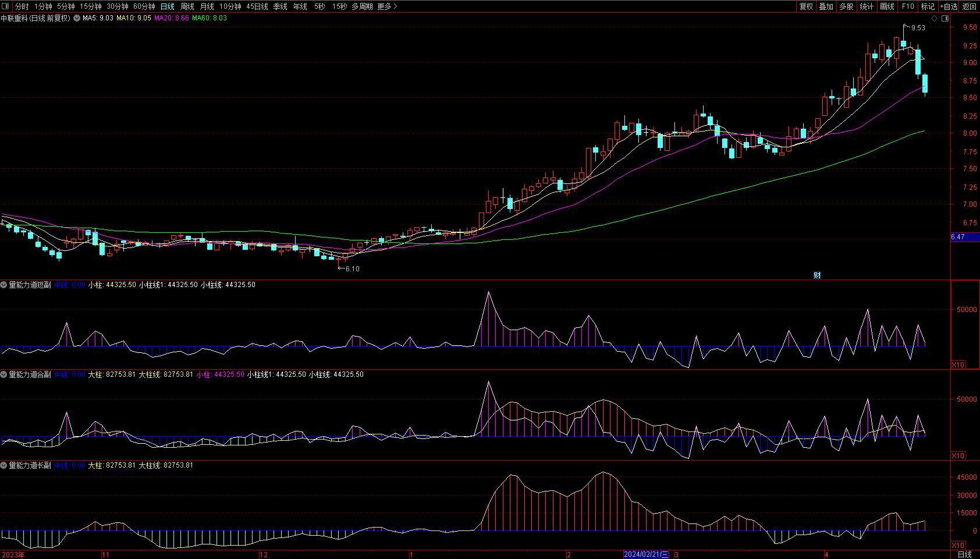
Task: Click the 复权 button
Action: (806, 6)
